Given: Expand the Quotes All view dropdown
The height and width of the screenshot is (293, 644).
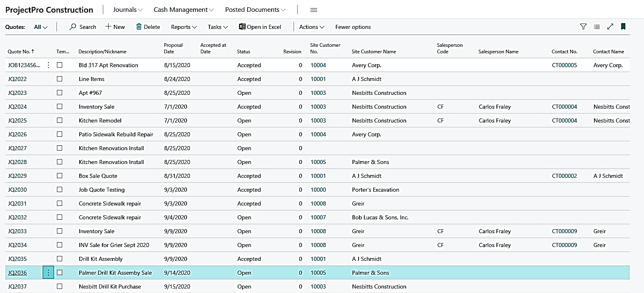Looking at the screenshot, I should point(41,27).
